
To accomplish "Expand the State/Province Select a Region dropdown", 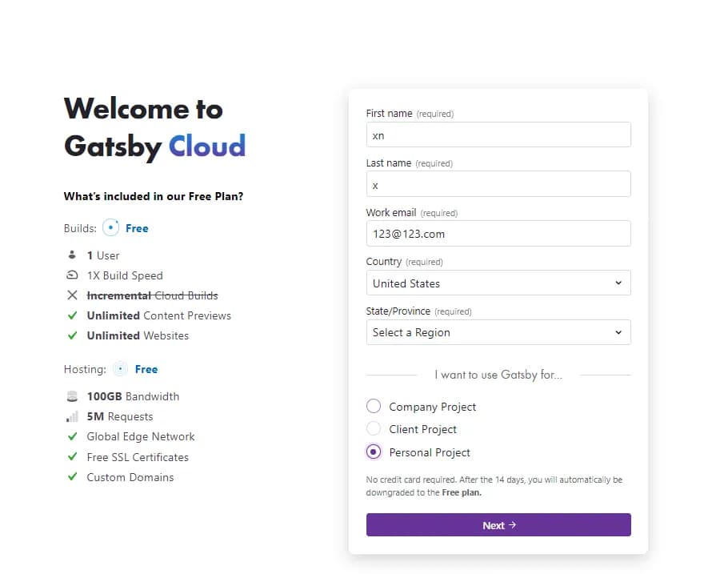I will [x=498, y=332].
